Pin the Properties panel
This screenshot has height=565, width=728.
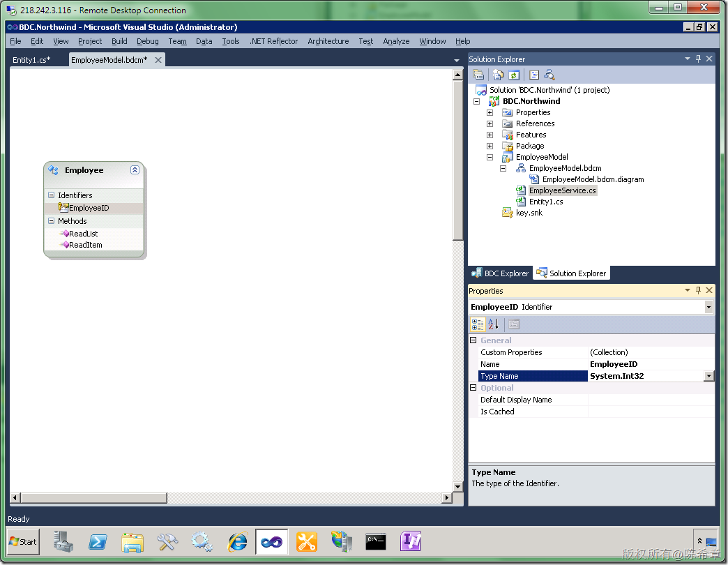(x=698, y=290)
